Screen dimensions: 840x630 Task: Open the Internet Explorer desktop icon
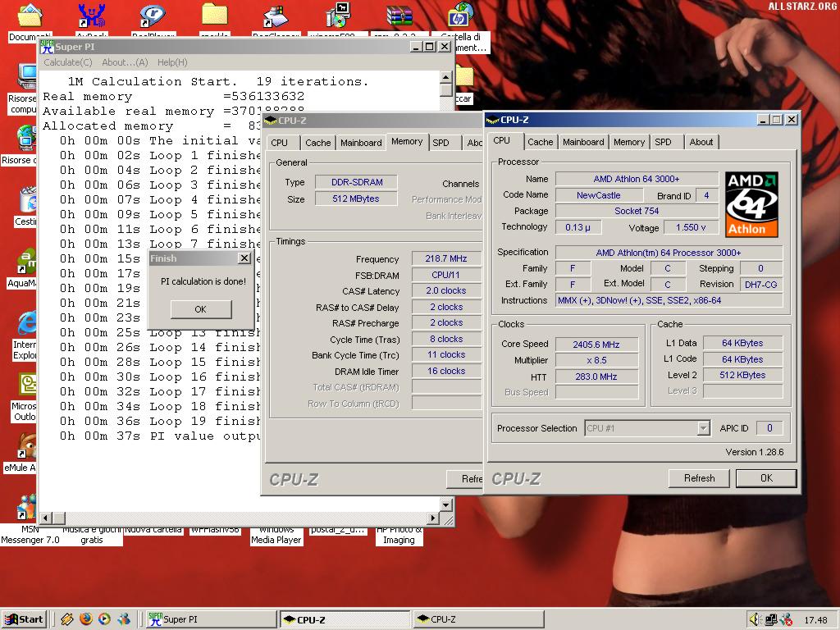25,323
